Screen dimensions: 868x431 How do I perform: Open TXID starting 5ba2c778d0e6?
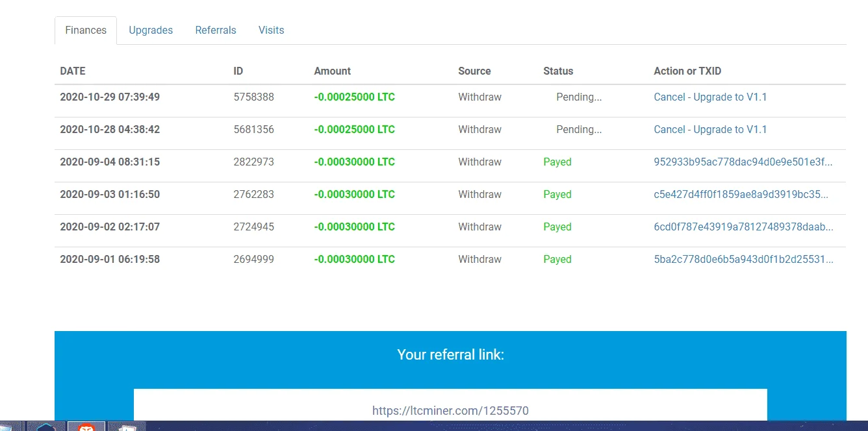point(743,260)
